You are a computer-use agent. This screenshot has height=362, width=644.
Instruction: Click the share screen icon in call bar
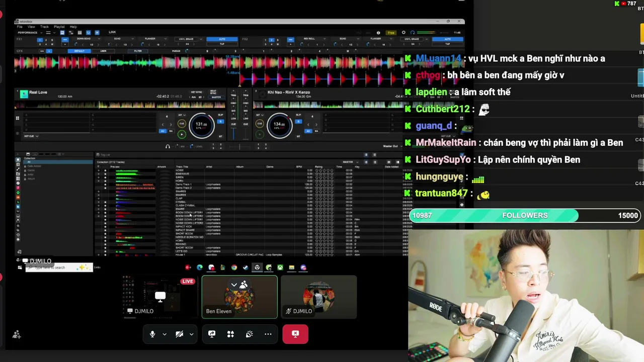(212, 334)
